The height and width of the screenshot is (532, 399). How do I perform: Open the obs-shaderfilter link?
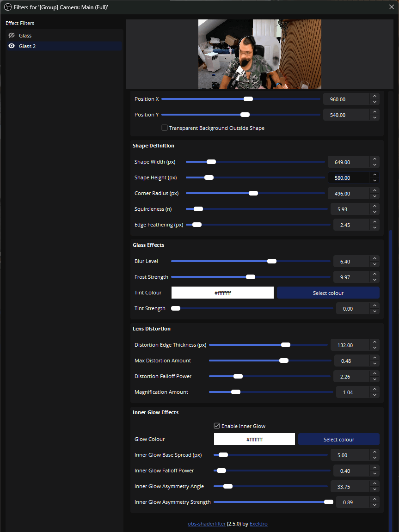pos(206,524)
